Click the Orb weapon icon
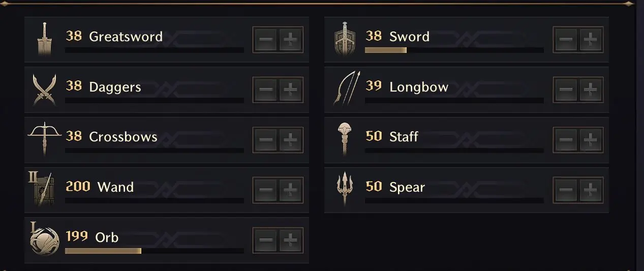Viewport: 644px width, 271px height. point(44,240)
